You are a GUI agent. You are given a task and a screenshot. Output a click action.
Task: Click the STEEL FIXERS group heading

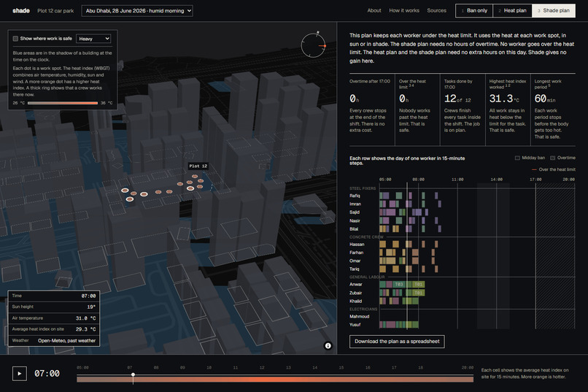363,188
